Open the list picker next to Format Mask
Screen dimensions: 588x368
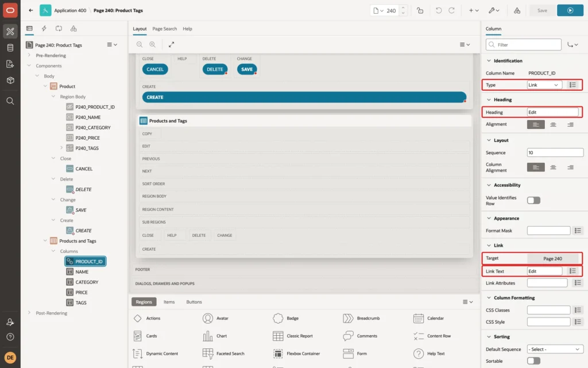578,231
